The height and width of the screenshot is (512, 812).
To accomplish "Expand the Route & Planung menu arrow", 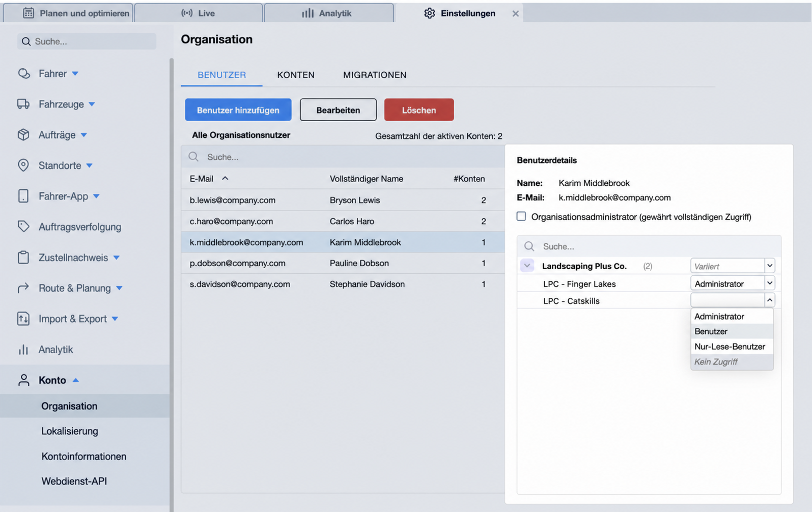I will coord(119,288).
